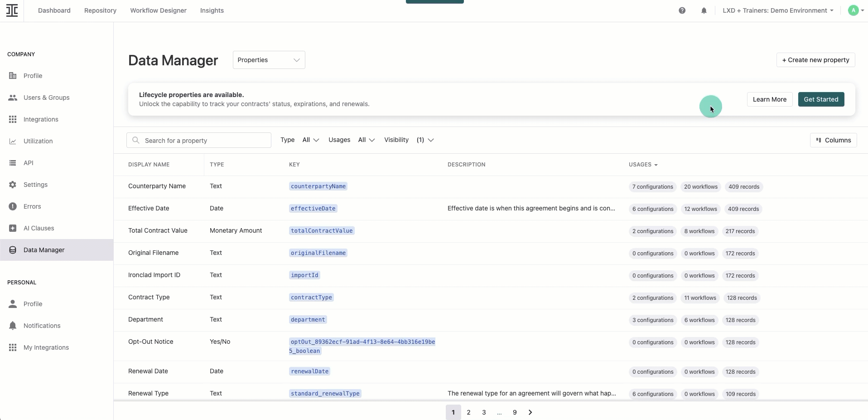Click the standard_renewalType key tag
This screenshot has height=420, width=868.
click(x=325, y=394)
